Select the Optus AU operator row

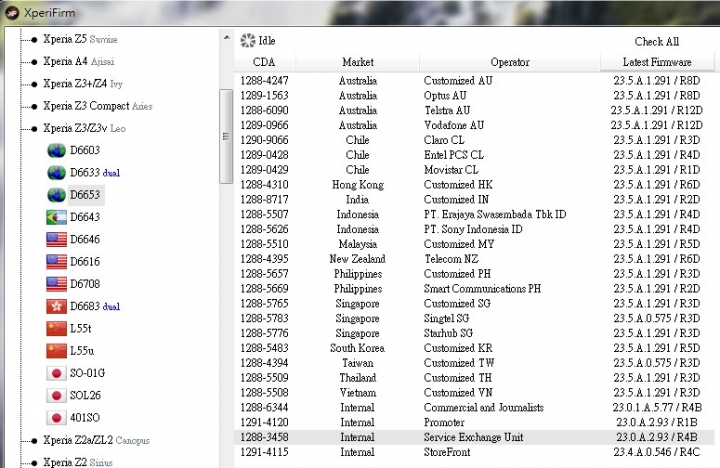coord(474,96)
